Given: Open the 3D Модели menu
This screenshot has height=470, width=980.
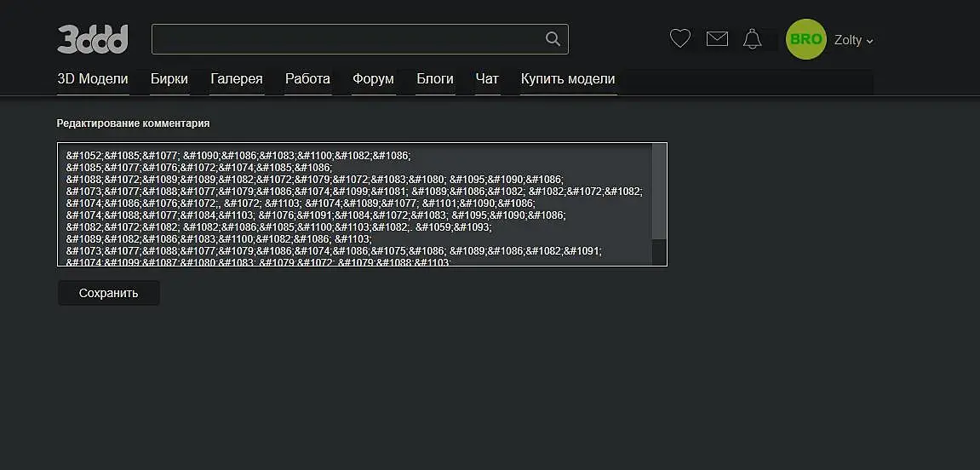Looking at the screenshot, I should [x=93, y=79].
